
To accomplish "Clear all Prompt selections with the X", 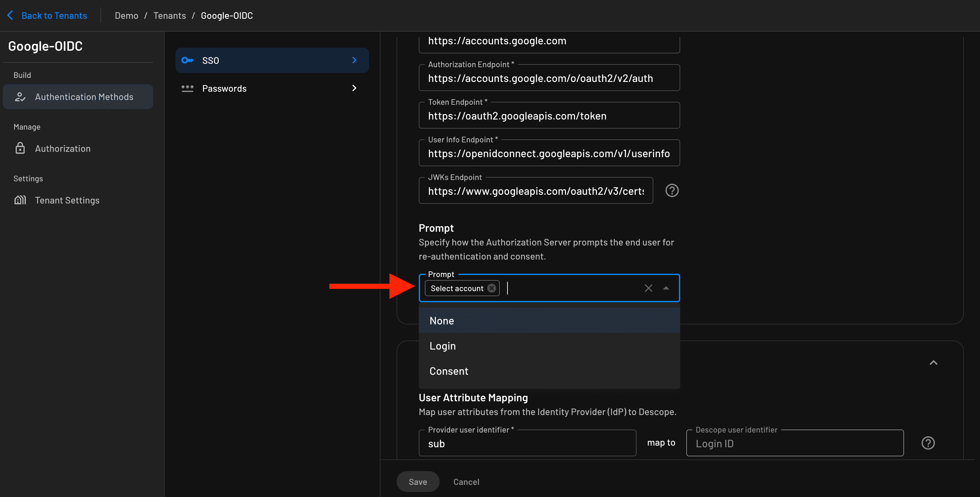I will click(x=648, y=288).
